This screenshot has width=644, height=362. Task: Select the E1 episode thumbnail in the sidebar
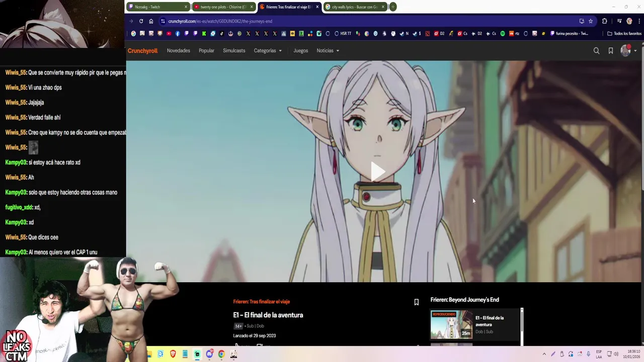click(451, 324)
